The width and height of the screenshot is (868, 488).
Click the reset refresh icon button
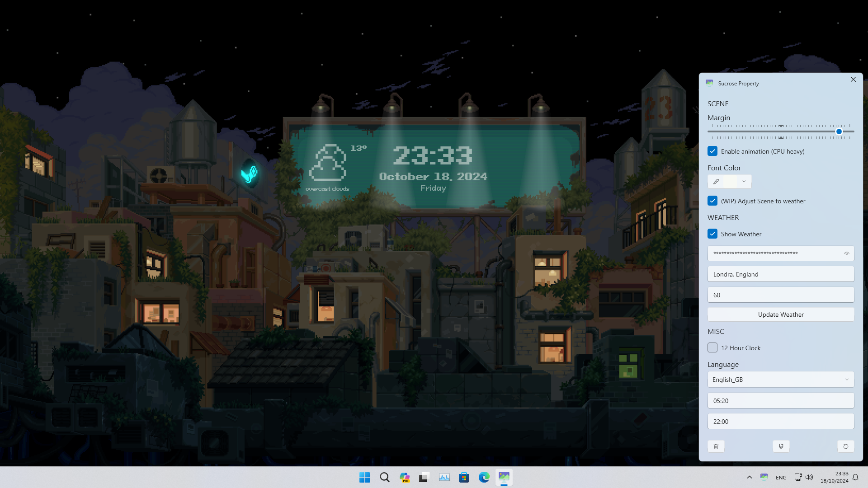846,446
